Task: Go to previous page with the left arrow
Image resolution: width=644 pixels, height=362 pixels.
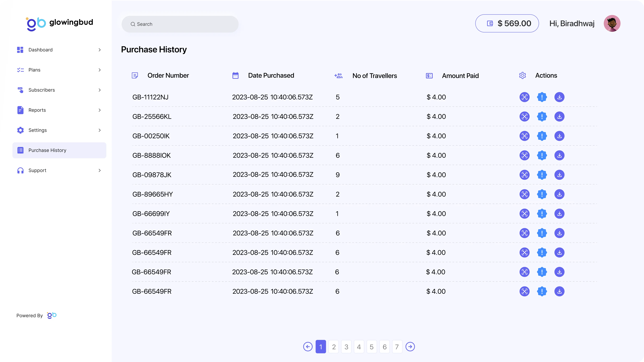Action: (308, 347)
